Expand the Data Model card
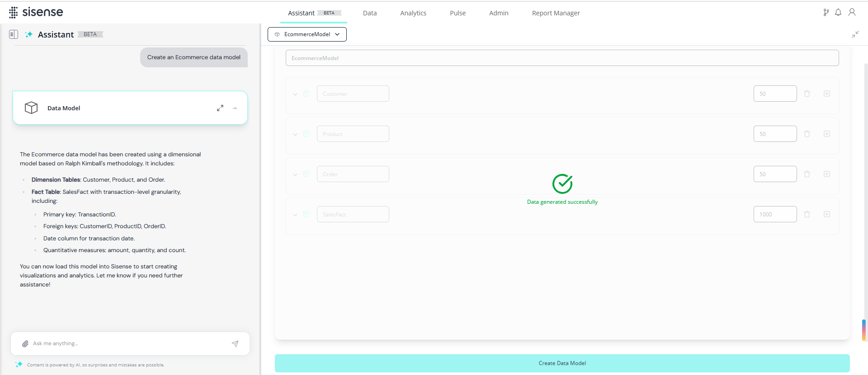Image resolution: width=868 pixels, height=375 pixels. (x=220, y=108)
